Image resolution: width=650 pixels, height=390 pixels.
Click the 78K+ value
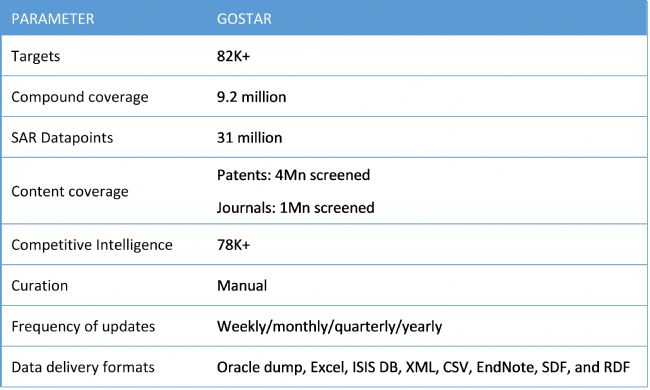click(233, 245)
